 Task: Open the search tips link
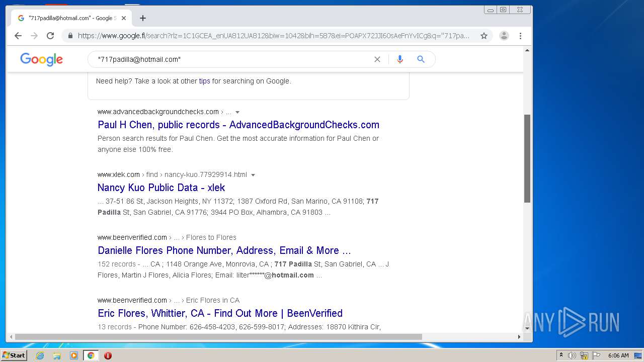tap(205, 81)
